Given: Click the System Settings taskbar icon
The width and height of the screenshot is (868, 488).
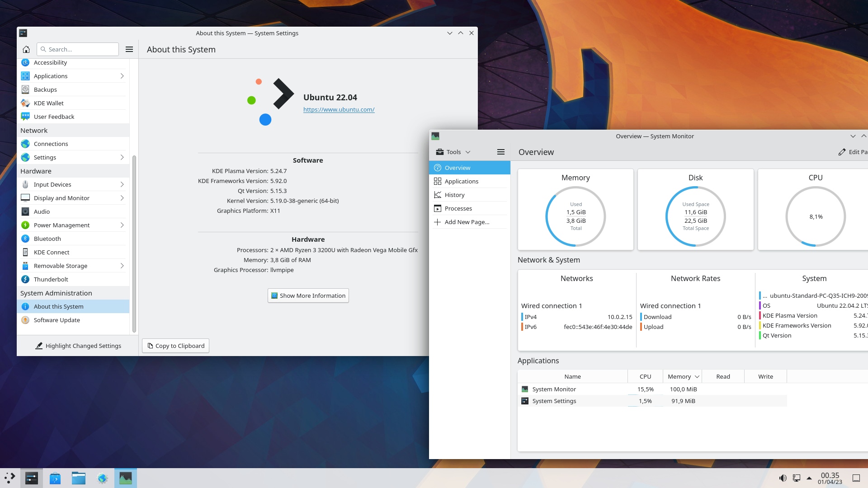Looking at the screenshot, I should (32, 478).
